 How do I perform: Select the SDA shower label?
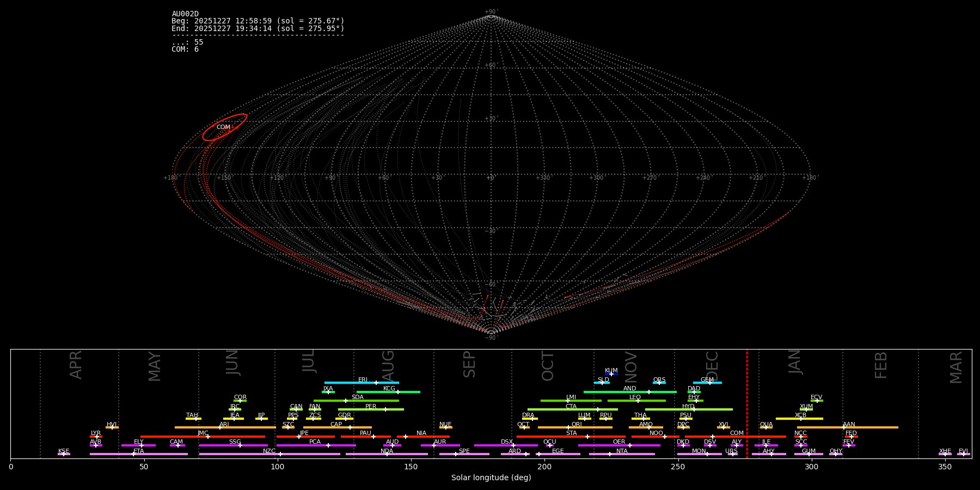358,397
